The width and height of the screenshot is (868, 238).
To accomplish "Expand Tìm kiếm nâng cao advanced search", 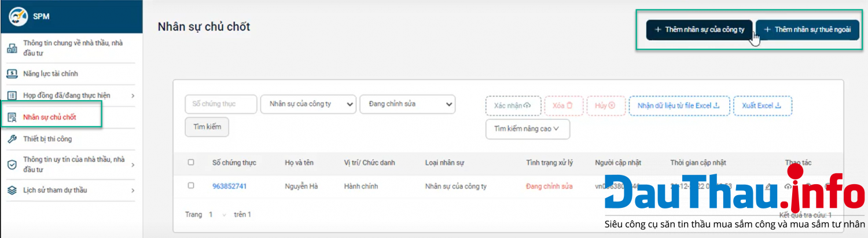I will click(x=527, y=129).
